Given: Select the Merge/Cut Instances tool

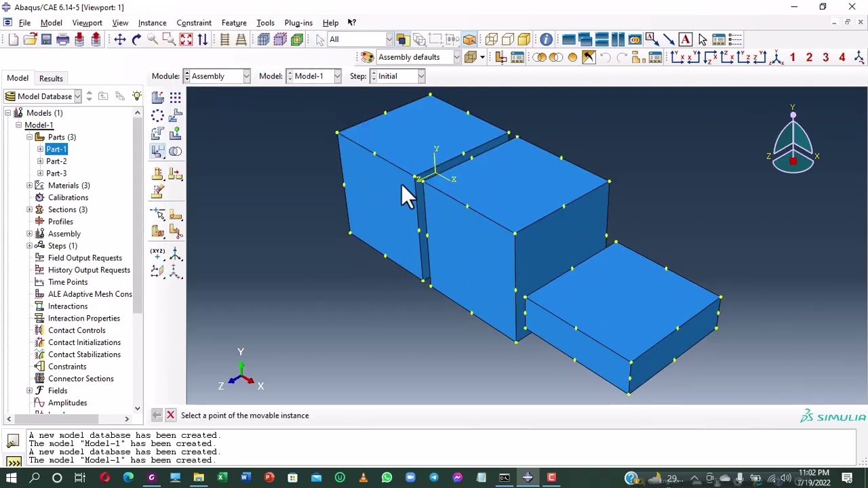Looking at the screenshot, I should coord(175,150).
